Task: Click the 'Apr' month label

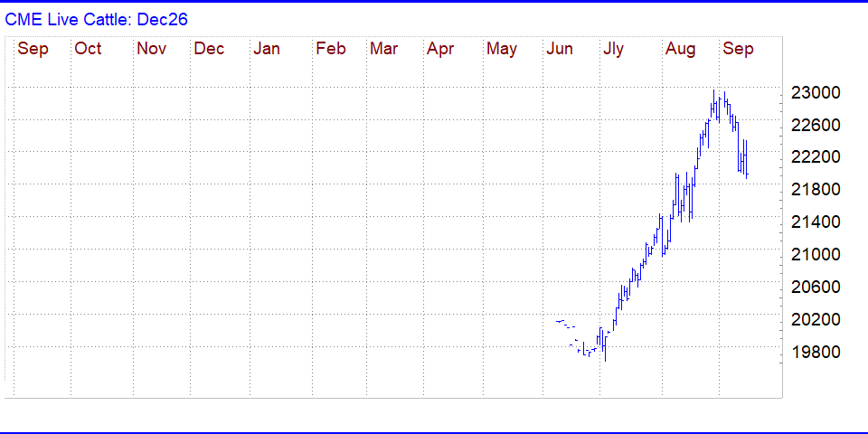Action: tap(440, 49)
